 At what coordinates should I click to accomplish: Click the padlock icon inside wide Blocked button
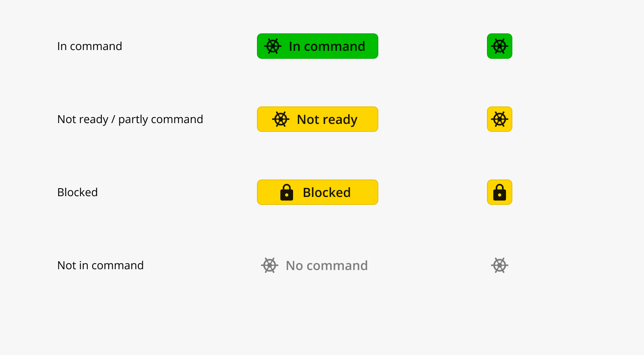[x=287, y=192]
